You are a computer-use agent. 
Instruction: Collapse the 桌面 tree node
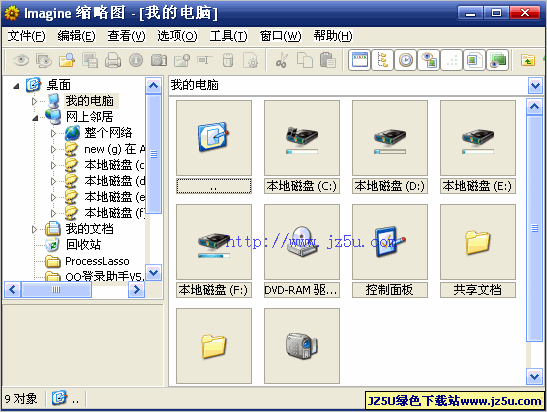coord(16,86)
